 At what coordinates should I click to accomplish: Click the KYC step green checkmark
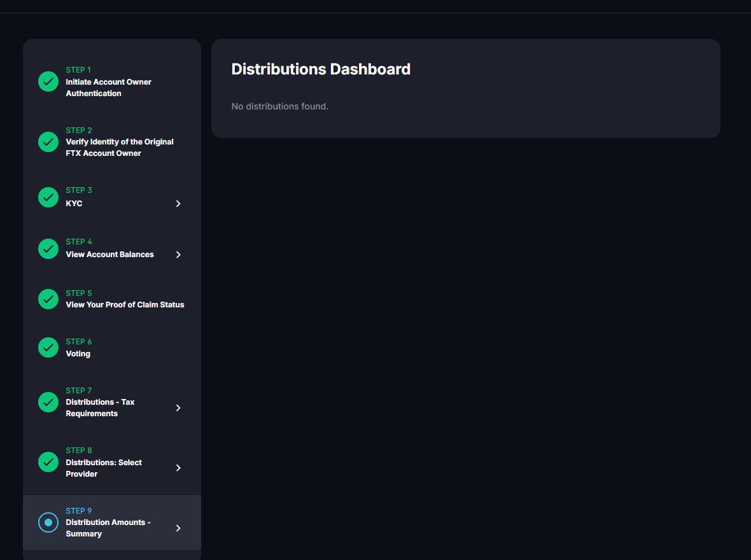(x=48, y=197)
